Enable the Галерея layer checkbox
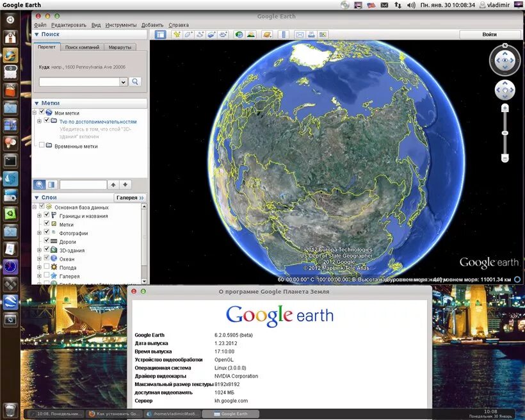 coord(47,275)
